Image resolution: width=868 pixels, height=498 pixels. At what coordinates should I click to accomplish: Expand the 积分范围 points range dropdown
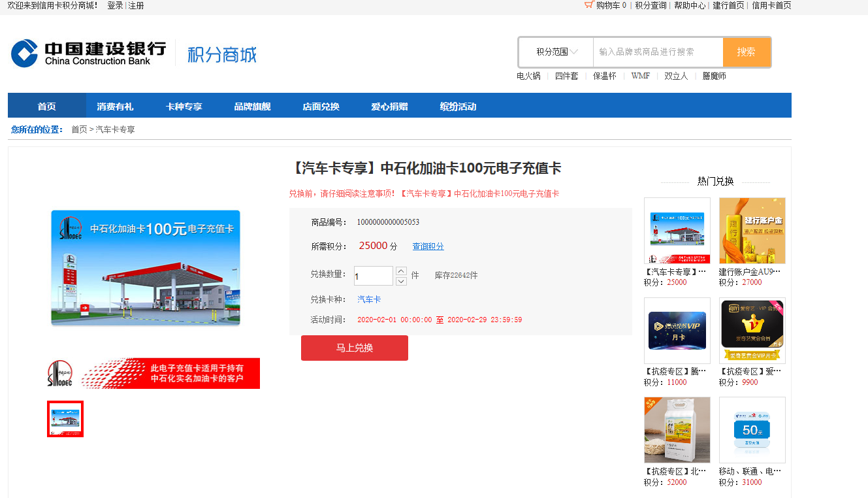pos(556,52)
